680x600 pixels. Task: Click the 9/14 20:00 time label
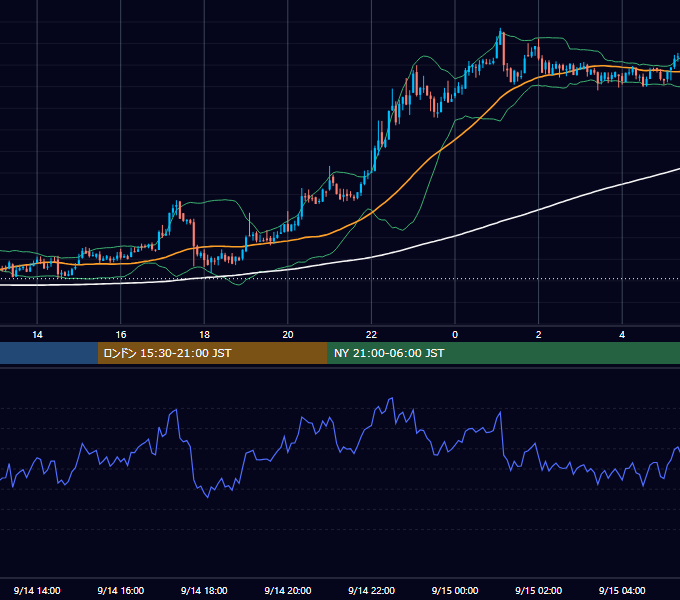click(288, 590)
